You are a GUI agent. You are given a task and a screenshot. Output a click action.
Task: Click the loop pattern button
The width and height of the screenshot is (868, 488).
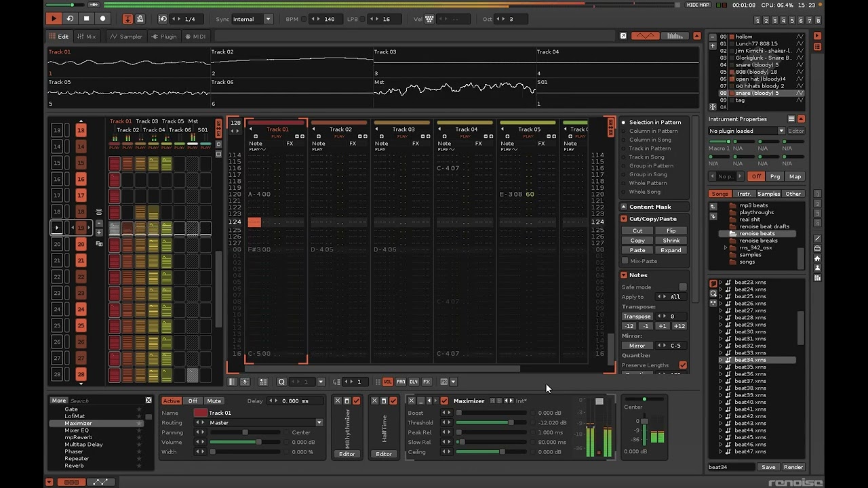point(71,19)
